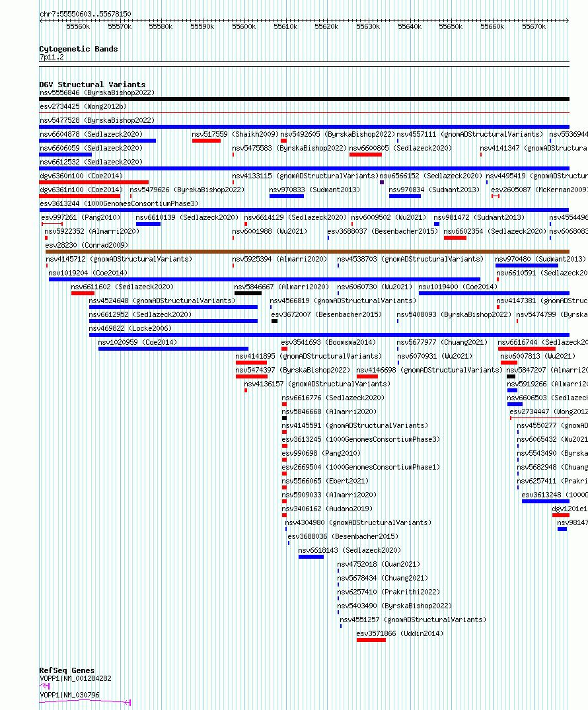Click the nsv6616776 (Sedlazeck2020) label
This screenshot has height=710, width=588.
pos(333,398)
